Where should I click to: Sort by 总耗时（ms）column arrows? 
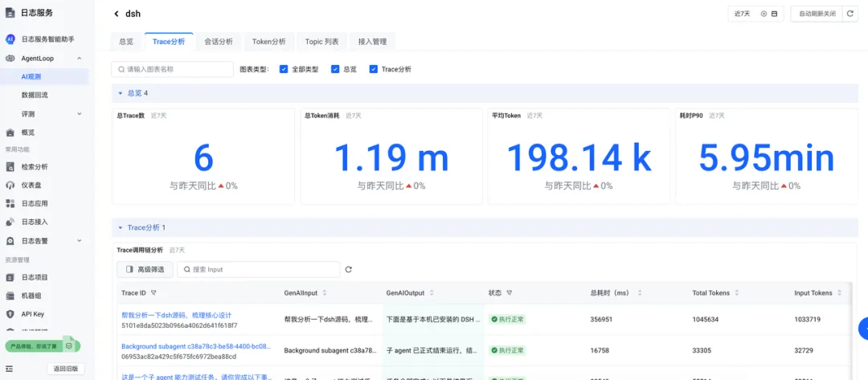point(640,292)
